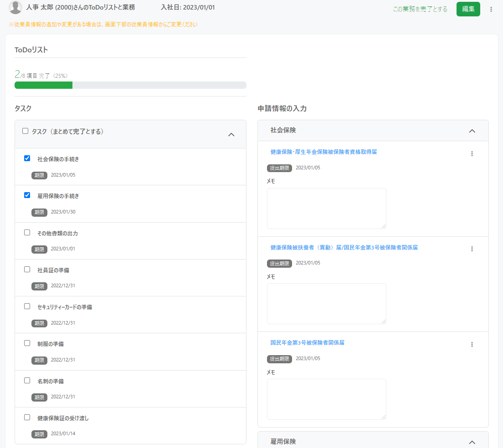The height and width of the screenshot is (448, 503).
Task: Click date 2023/01/01 under その他書類の出力
Action: (x=63, y=249)
